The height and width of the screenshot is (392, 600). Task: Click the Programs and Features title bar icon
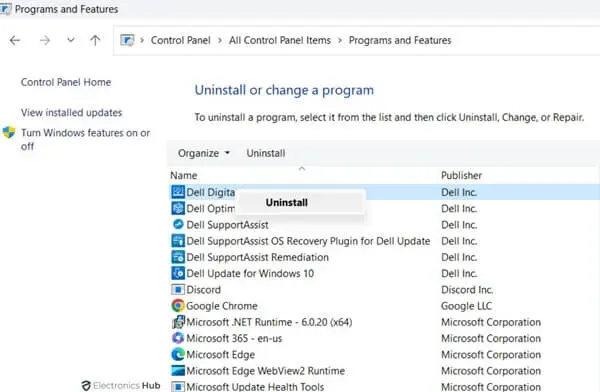(x=5, y=8)
